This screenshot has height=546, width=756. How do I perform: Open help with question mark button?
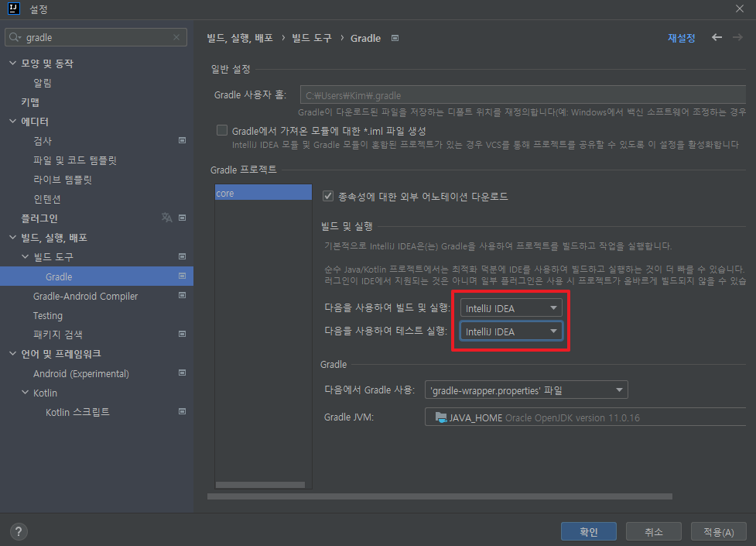[x=19, y=531]
